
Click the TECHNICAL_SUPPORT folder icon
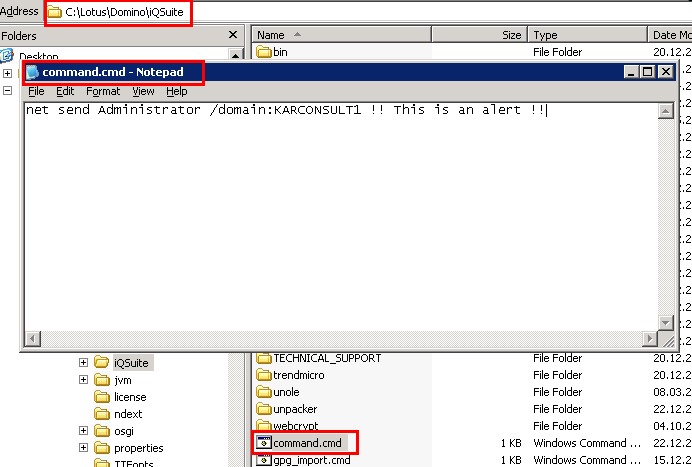click(x=265, y=358)
